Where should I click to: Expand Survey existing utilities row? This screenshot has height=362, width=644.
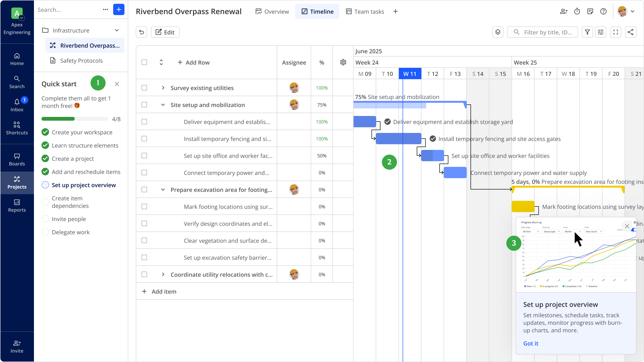[163, 88]
